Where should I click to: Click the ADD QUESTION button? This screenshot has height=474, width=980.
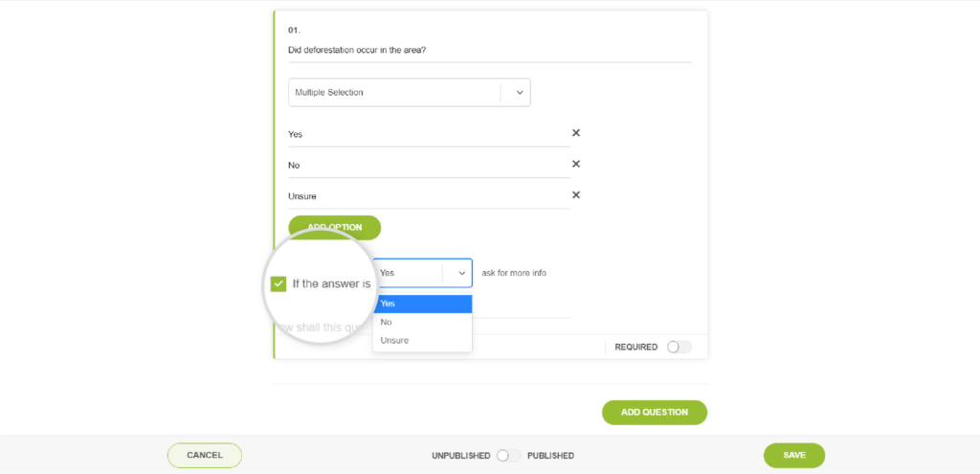click(x=655, y=412)
